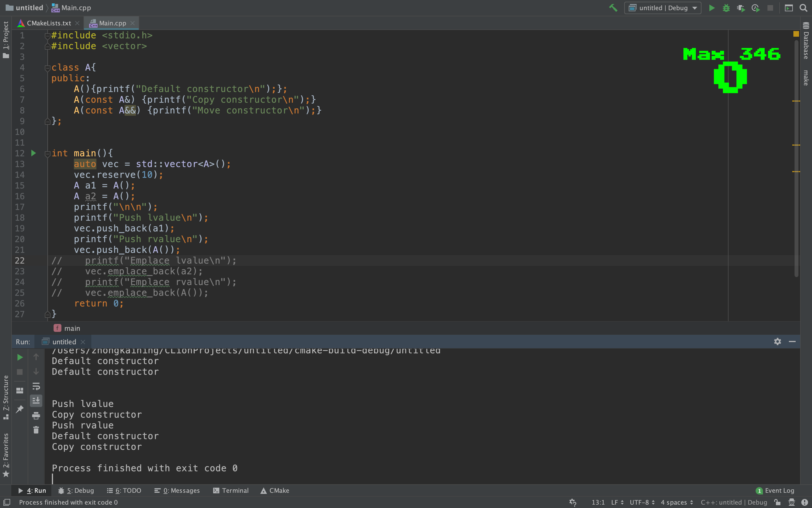Change the LF line separator
Viewport: 812px width, 508px height.
point(617,502)
